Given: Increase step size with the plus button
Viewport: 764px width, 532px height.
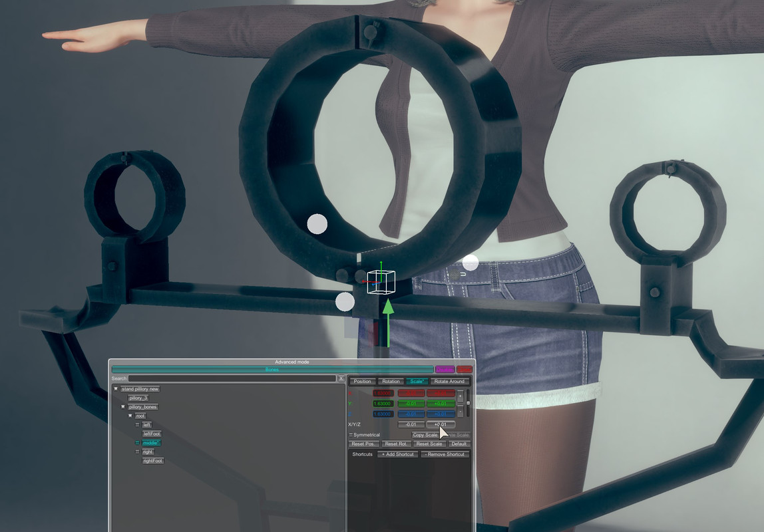Looking at the screenshot, I should pos(460,396).
